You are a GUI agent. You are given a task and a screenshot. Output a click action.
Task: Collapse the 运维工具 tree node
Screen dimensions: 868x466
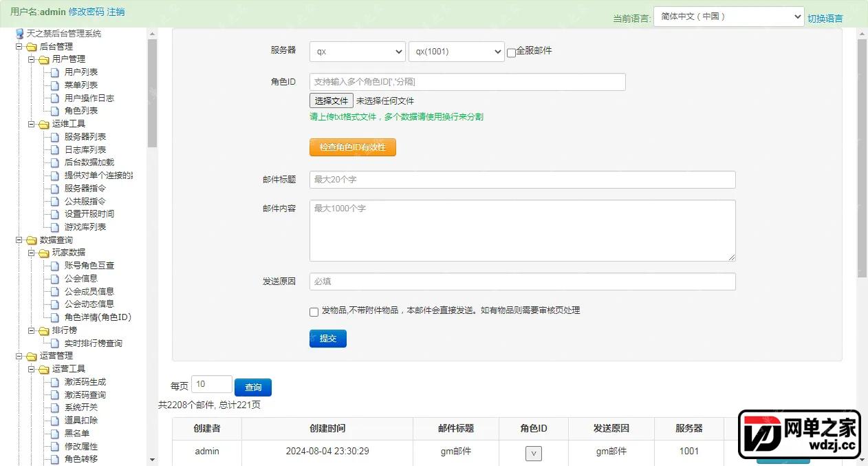(32, 124)
